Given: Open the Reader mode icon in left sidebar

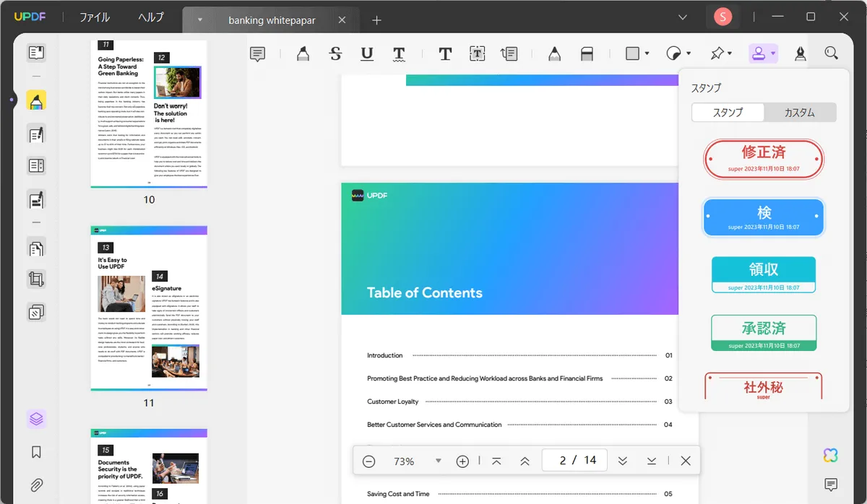Looking at the screenshot, I should (36, 52).
